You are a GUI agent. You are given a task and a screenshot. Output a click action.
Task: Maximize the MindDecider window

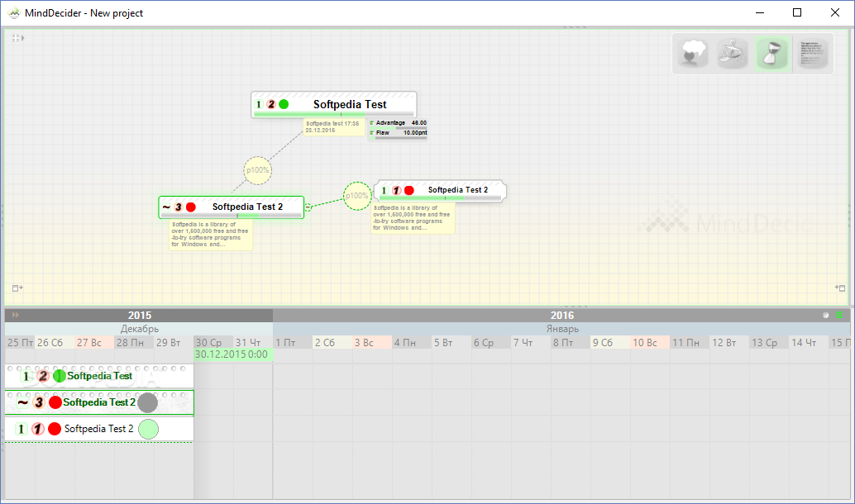coord(796,12)
